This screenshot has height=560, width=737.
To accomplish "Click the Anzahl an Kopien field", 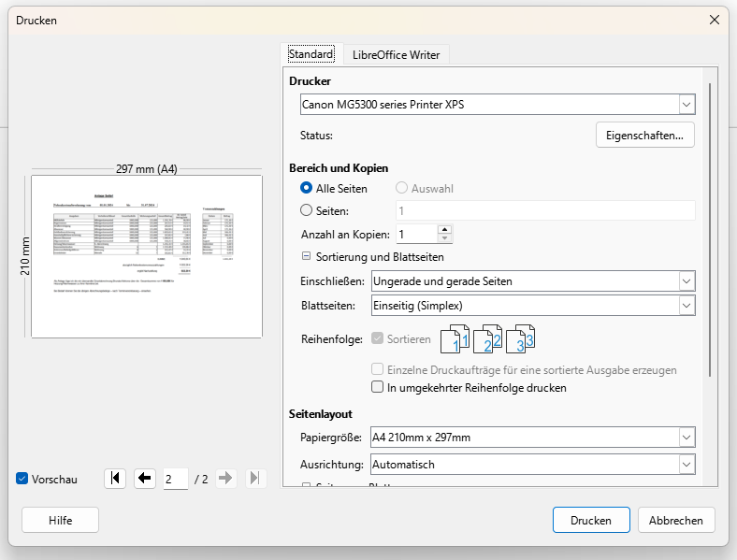I will [417, 234].
